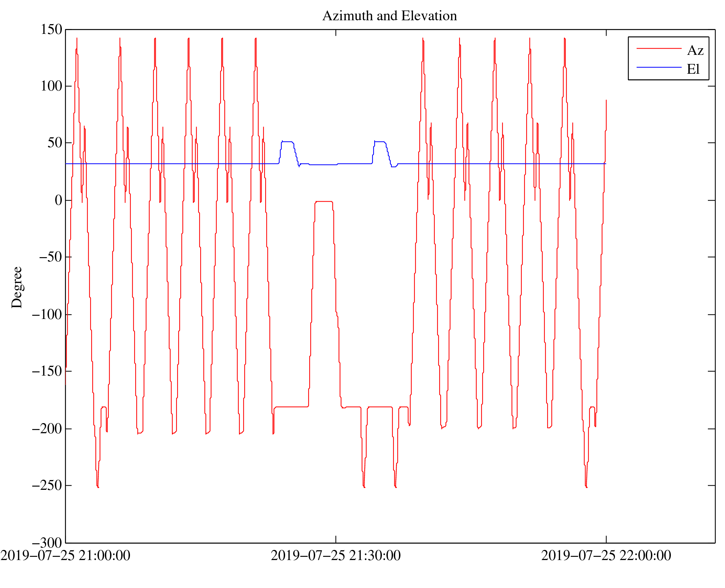This screenshot has width=725, height=588.
Task: Click the 'Azimuth and Elevation' plot title
Action: [x=389, y=16]
